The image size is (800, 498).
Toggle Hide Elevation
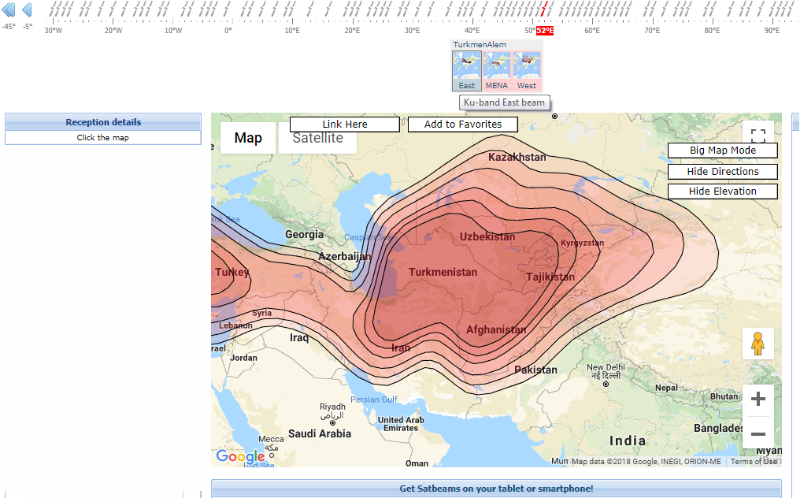point(722,191)
